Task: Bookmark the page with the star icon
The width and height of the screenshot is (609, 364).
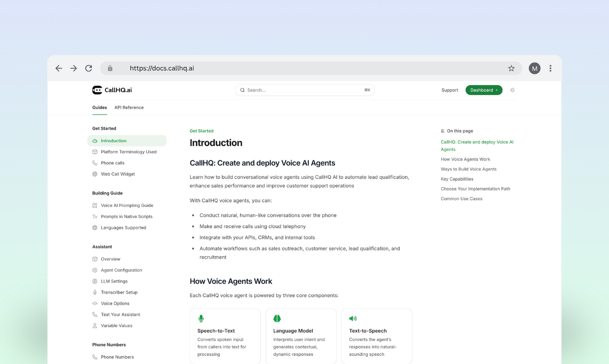Action: (x=511, y=68)
